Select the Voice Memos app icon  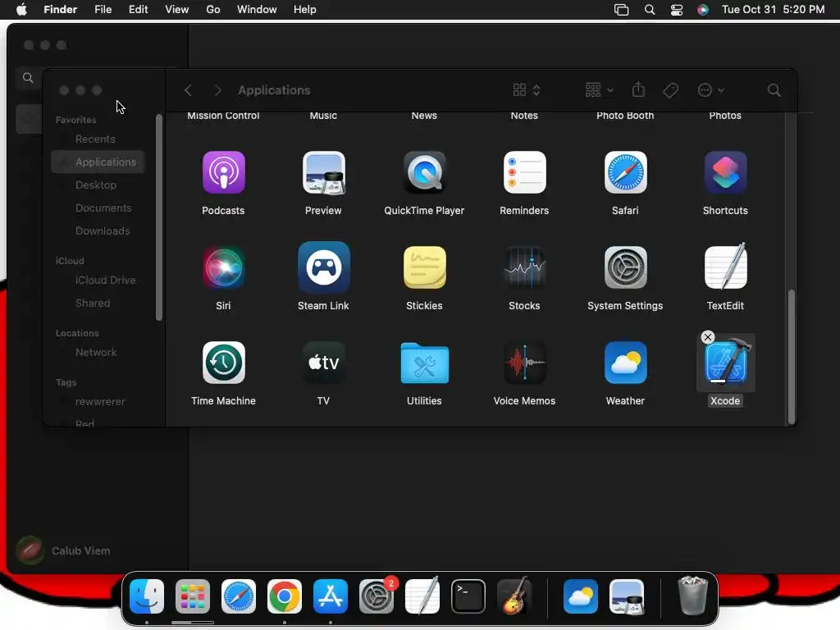[524, 363]
